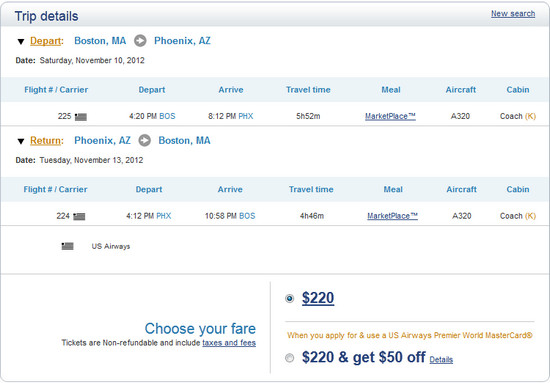Select the $220 fare radio button
Viewport: 550px width, 383px height.
tap(289, 298)
